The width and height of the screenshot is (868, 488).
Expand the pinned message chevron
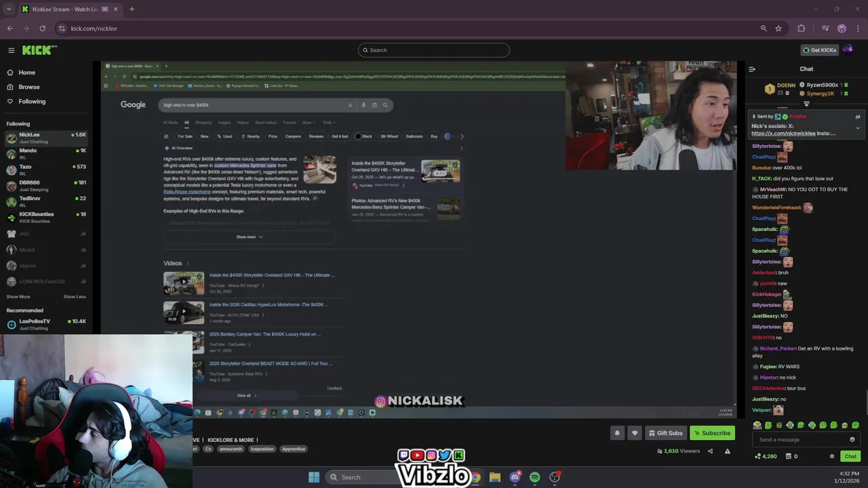tap(857, 128)
